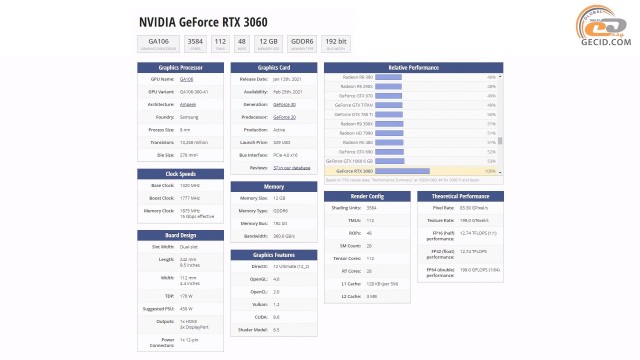Viewport: 640px width, 360px height.
Task: Click the GeForce RTX 3060 performance bar
Action: pos(402,171)
